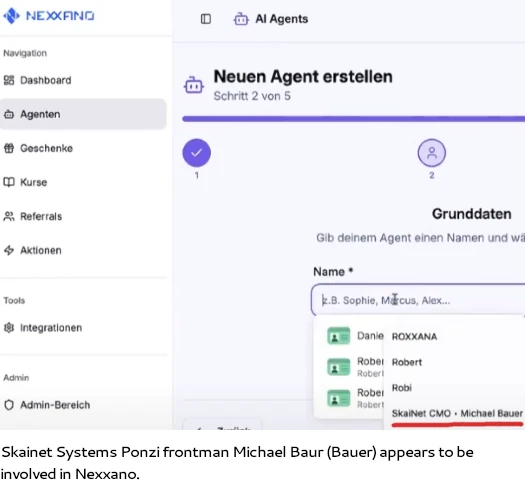Click the contact card icon in middle Rober row

339,367
